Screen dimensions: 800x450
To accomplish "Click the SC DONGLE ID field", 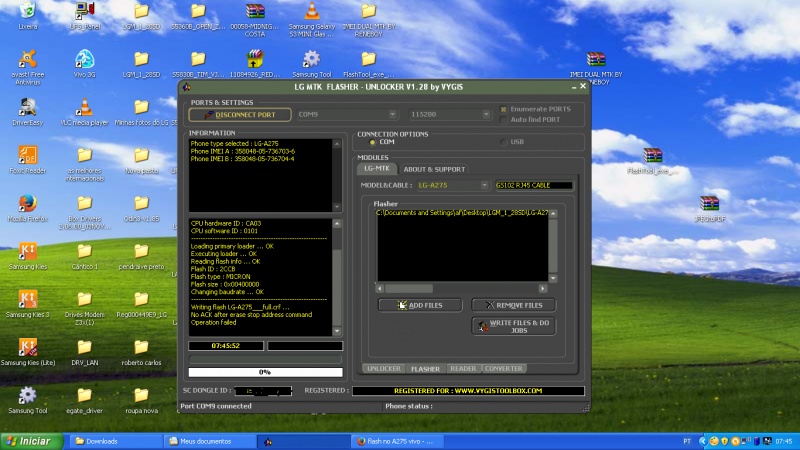I will pos(263,391).
